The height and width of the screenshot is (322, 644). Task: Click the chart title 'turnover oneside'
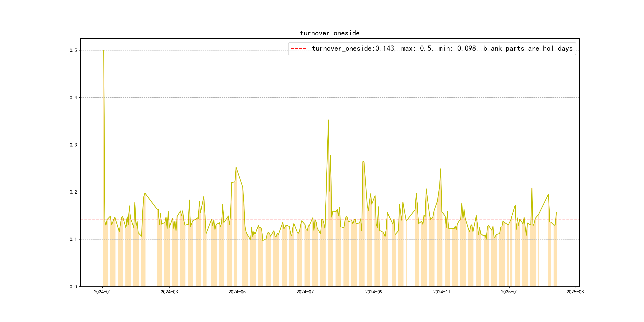[x=330, y=33]
